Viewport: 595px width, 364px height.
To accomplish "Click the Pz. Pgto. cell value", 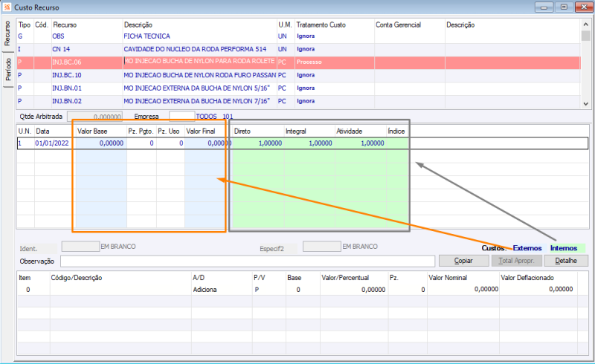I will (x=141, y=143).
